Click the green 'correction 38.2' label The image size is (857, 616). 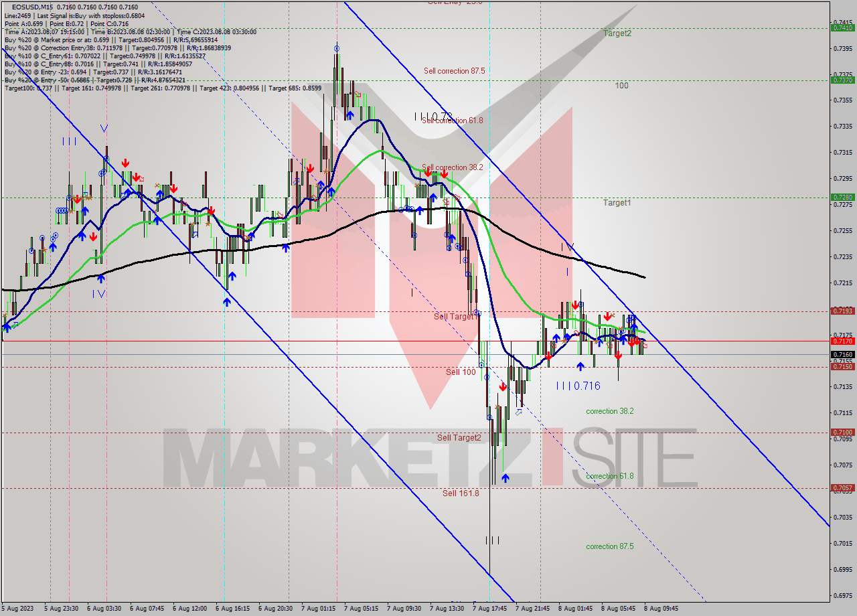[609, 411]
